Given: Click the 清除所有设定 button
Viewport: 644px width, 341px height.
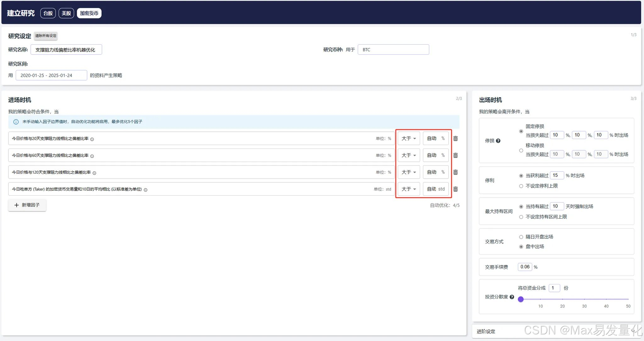Looking at the screenshot, I should [46, 36].
